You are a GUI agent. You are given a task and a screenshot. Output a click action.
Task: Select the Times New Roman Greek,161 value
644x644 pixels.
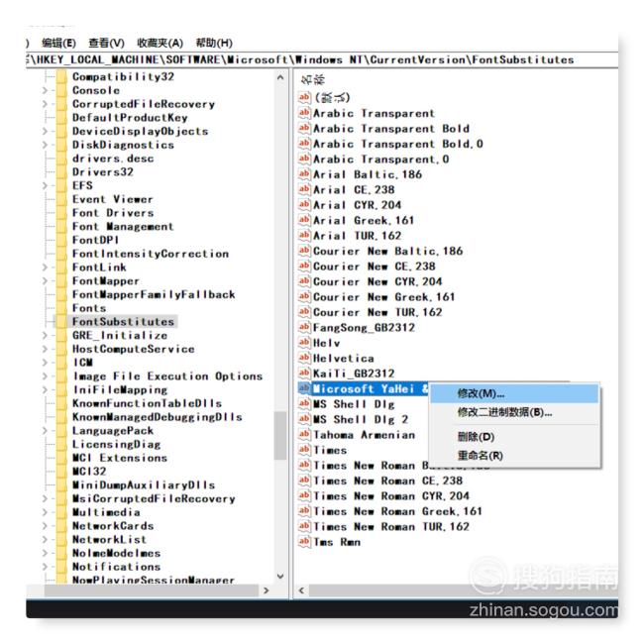click(x=397, y=511)
